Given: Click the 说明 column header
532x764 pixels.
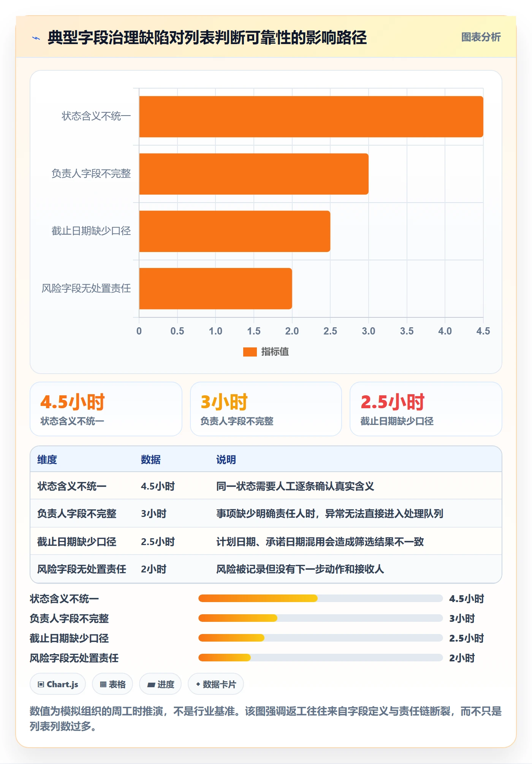Looking at the screenshot, I should tap(226, 460).
